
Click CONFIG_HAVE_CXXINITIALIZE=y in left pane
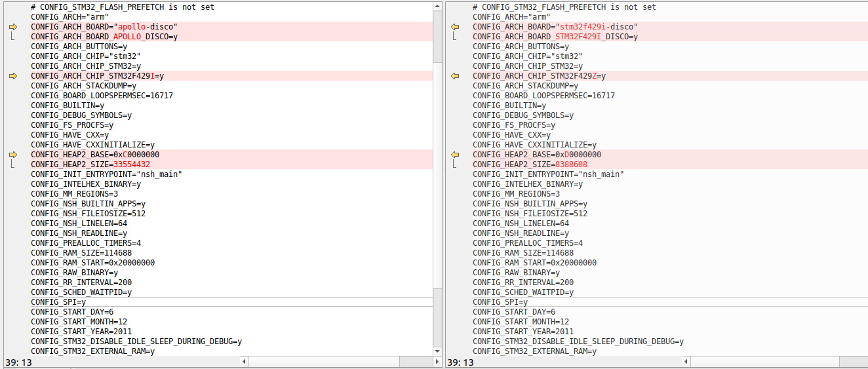(92, 145)
